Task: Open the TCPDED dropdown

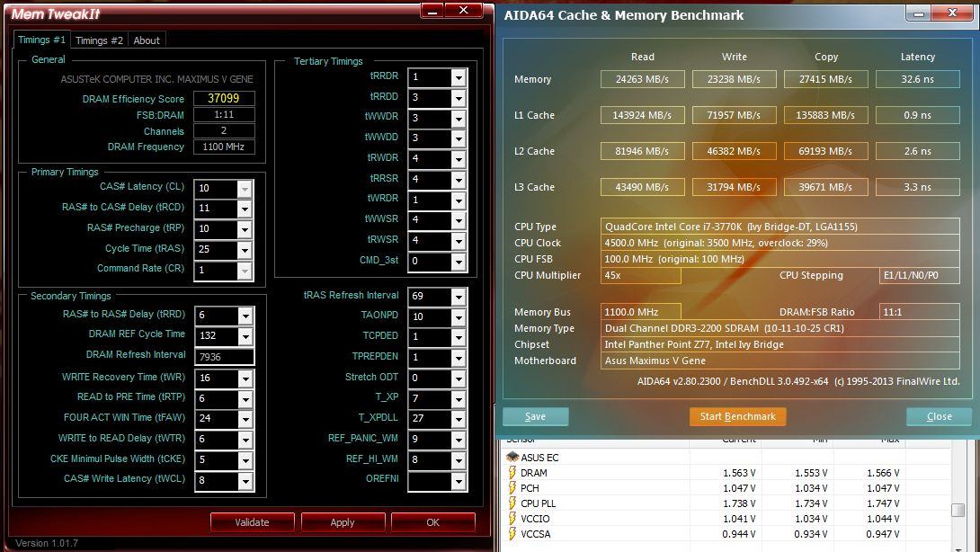Action: point(459,337)
